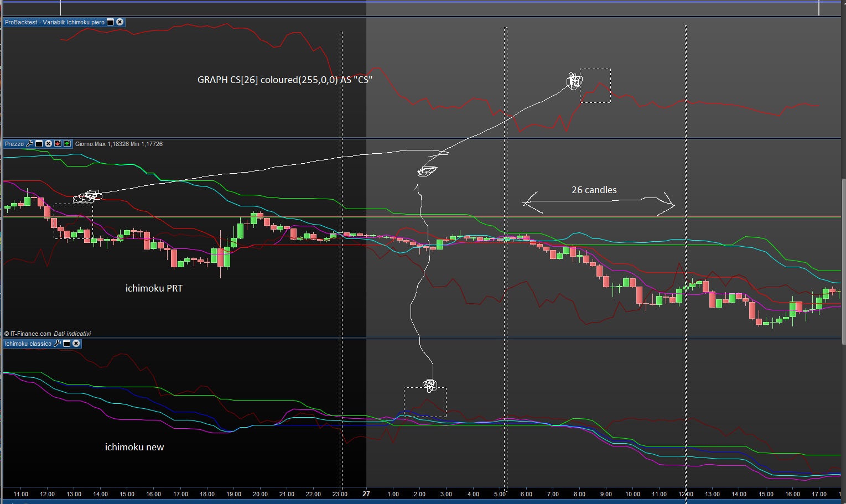Maximize the ProBacktest Ichimoku piero panel
846x504 pixels.
tap(110, 22)
